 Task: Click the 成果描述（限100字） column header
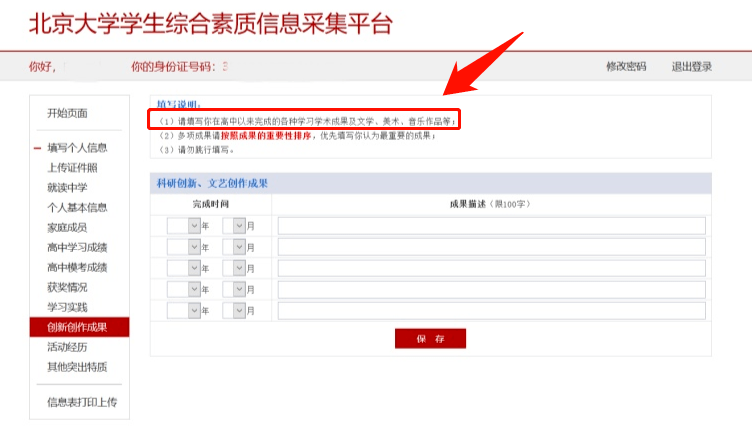click(490, 204)
